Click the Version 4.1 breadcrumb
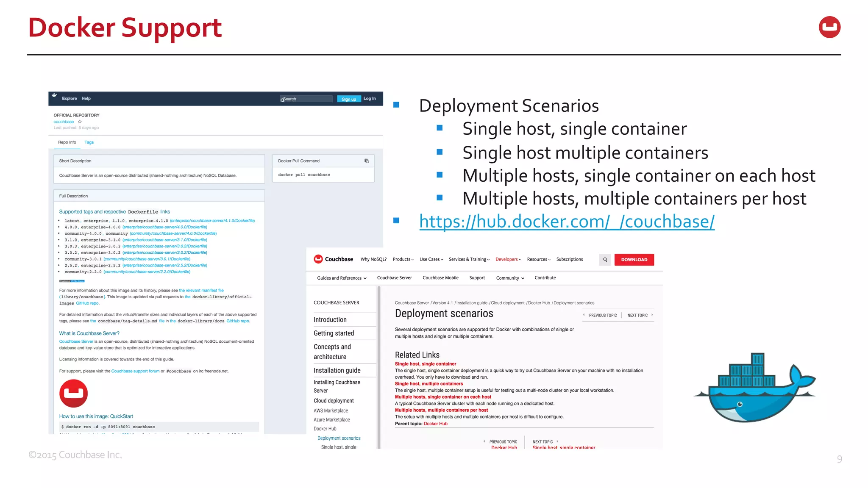Viewport: 868px width, 488px height. coord(442,303)
